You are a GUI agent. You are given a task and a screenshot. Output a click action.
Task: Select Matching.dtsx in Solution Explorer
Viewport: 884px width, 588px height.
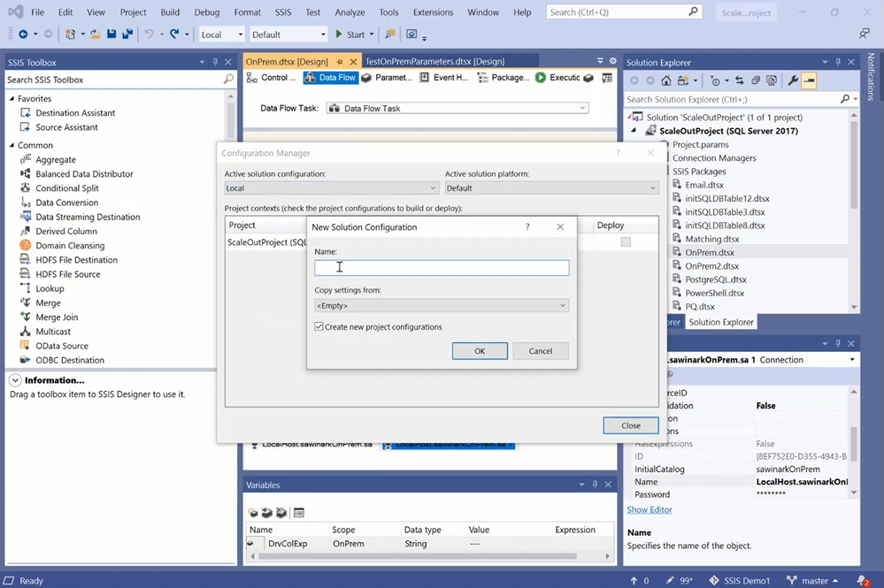712,239
